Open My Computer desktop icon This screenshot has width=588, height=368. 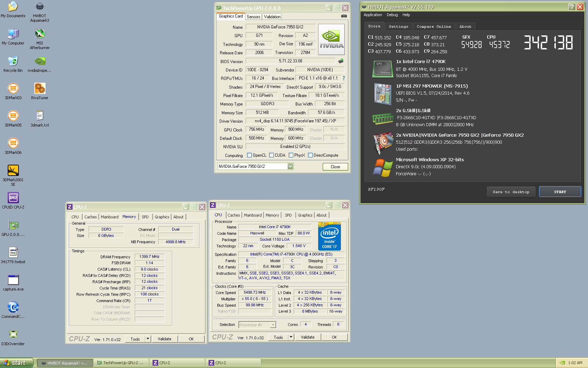pyautogui.click(x=13, y=37)
